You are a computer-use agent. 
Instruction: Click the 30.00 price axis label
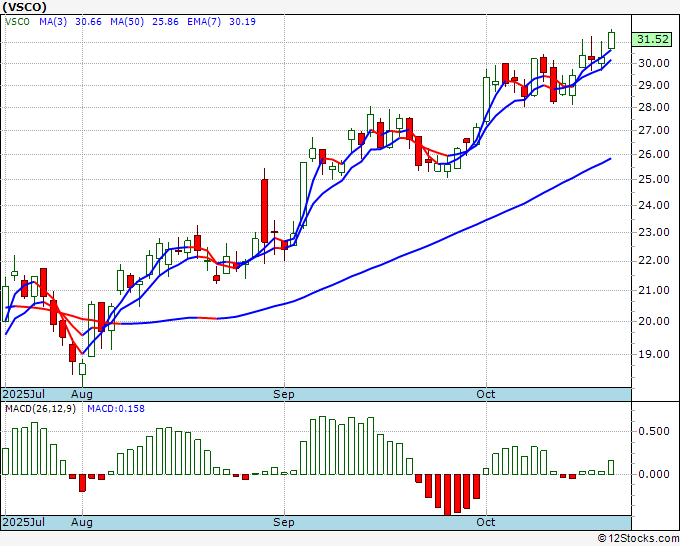point(653,63)
